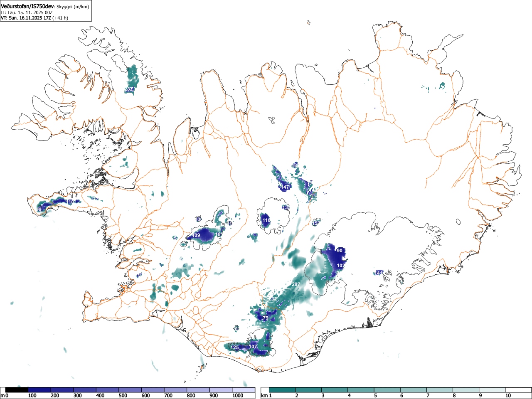The image size is (532, 399).
Task: Click the Veðurstofan/IS750dev title text
Action: [x=27, y=7]
